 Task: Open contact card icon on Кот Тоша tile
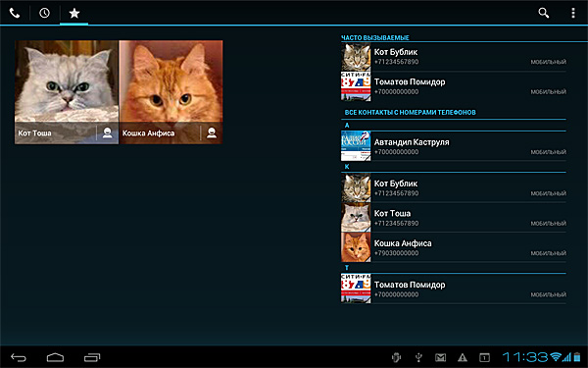(x=107, y=132)
